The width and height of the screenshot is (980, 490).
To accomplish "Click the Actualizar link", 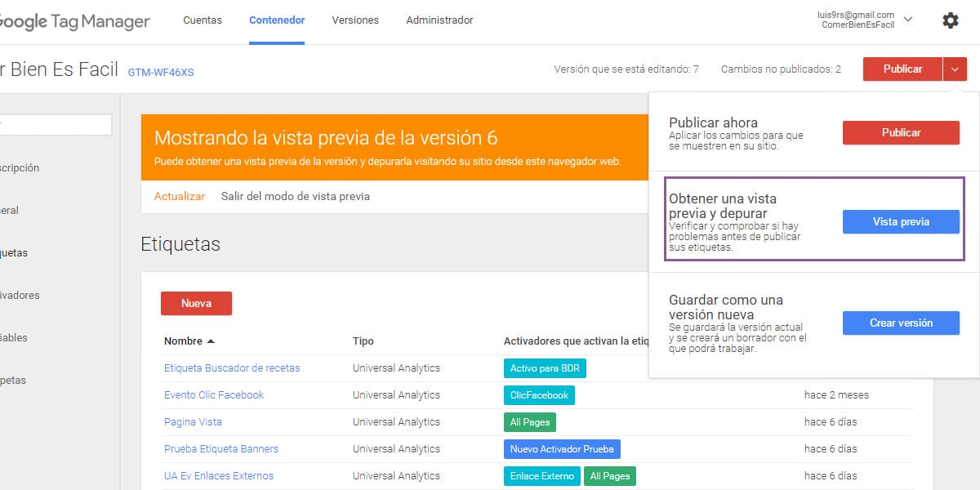I will coord(180,196).
